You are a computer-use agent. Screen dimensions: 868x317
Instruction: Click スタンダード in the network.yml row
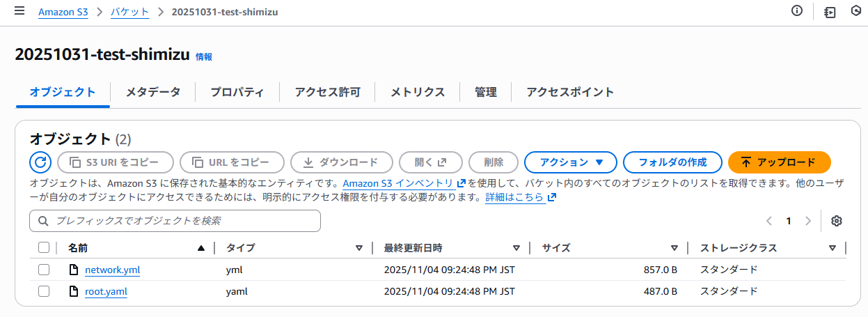coord(729,270)
